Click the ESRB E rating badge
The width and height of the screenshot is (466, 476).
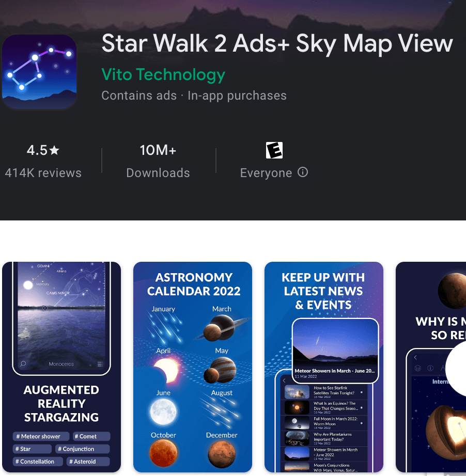point(274,150)
